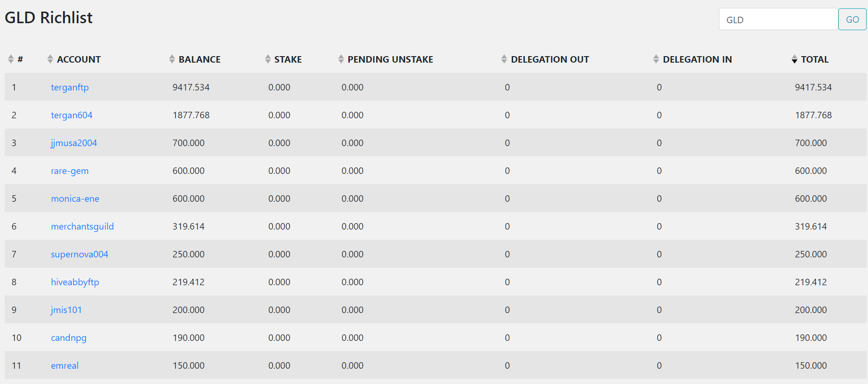
Task: Open the emreal account link
Action: coord(64,365)
